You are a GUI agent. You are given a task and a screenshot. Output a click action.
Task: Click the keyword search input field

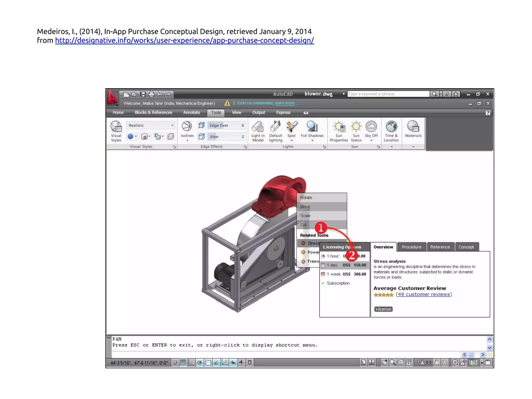388,94
